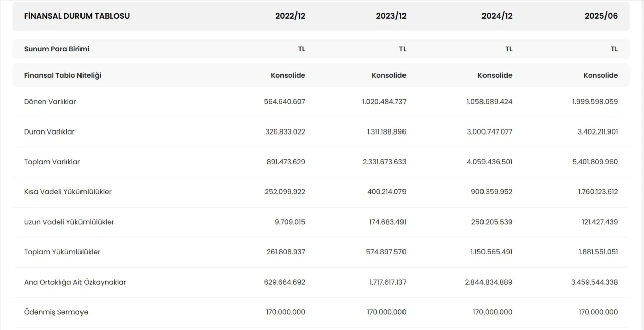The width and height of the screenshot is (644, 330).
Task: Select the Uzun Vadeli Yükümlülükler label
Action: [x=69, y=222]
